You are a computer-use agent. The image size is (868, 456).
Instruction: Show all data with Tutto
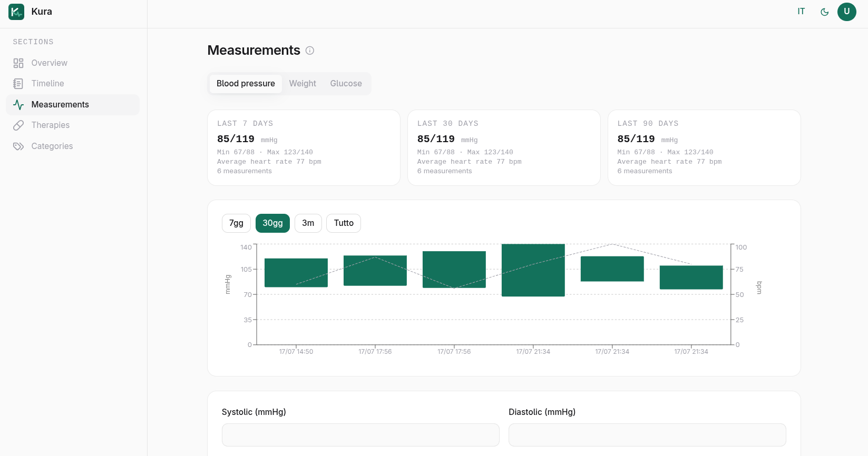click(x=344, y=223)
